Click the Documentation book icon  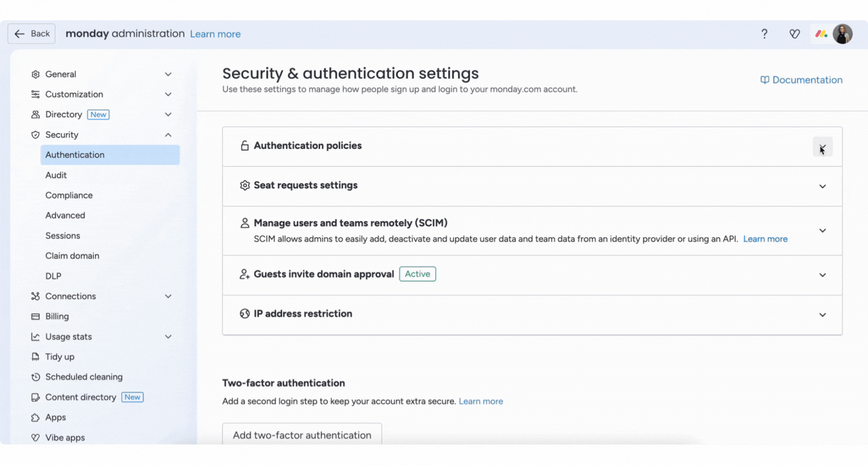(x=764, y=80)
